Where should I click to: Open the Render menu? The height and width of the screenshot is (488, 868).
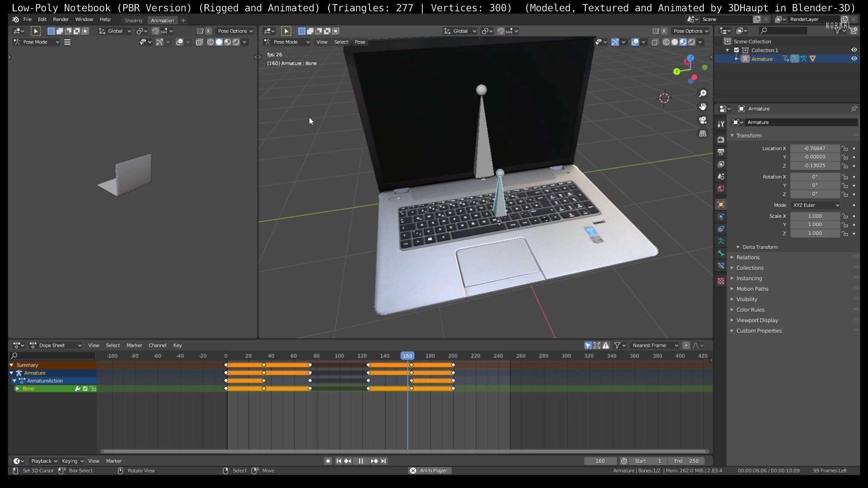(x=61, y=20)
